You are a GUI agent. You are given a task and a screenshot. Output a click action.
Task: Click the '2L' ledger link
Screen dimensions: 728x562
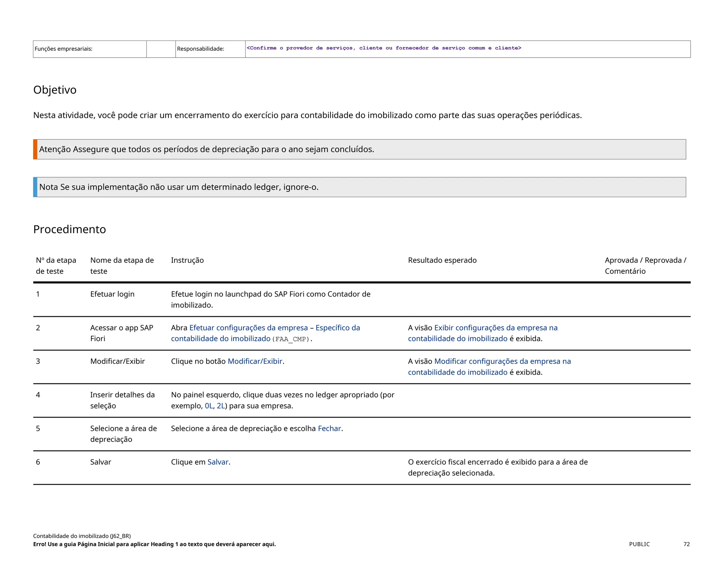pos(220,406)
